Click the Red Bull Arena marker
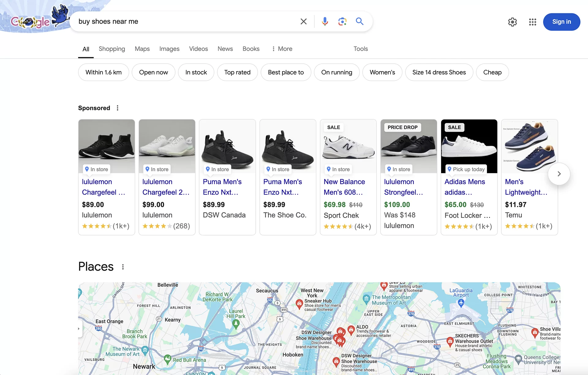The image size is (588, 375). click(168, 359)
